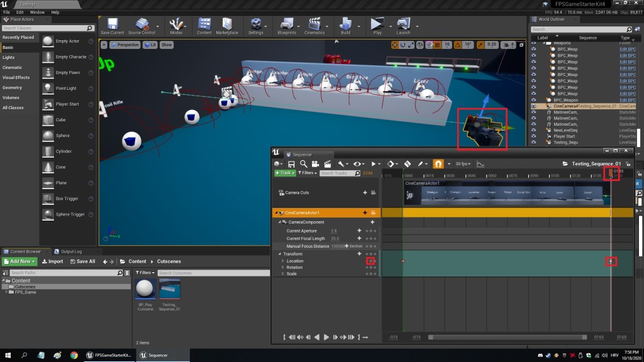Expand the FPS_Game folder in Content Browser
This screenshot has width=644, height=362.
[x=8, y=292]
